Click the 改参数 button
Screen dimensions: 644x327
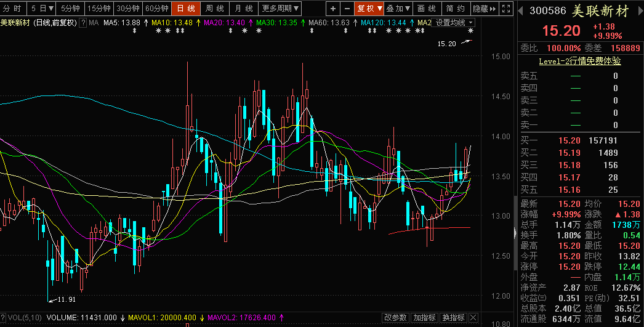pyautogui.click(x=395, y=318)
